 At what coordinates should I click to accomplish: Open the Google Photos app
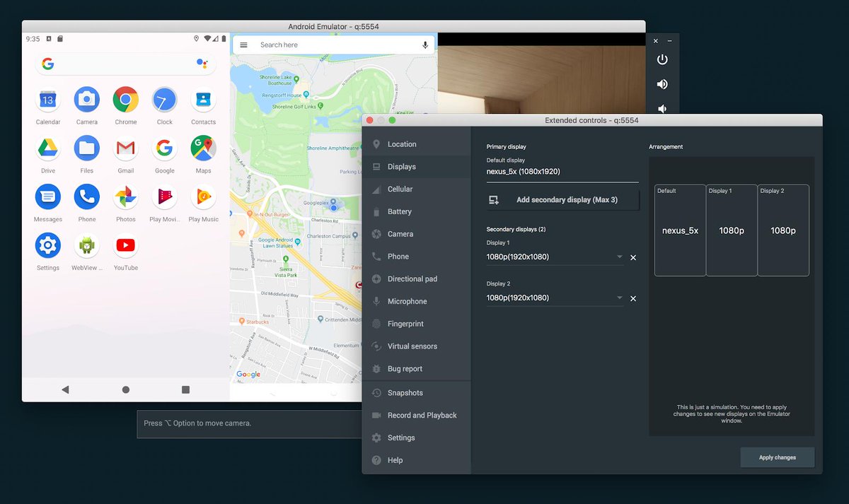(x=125, y=197)
